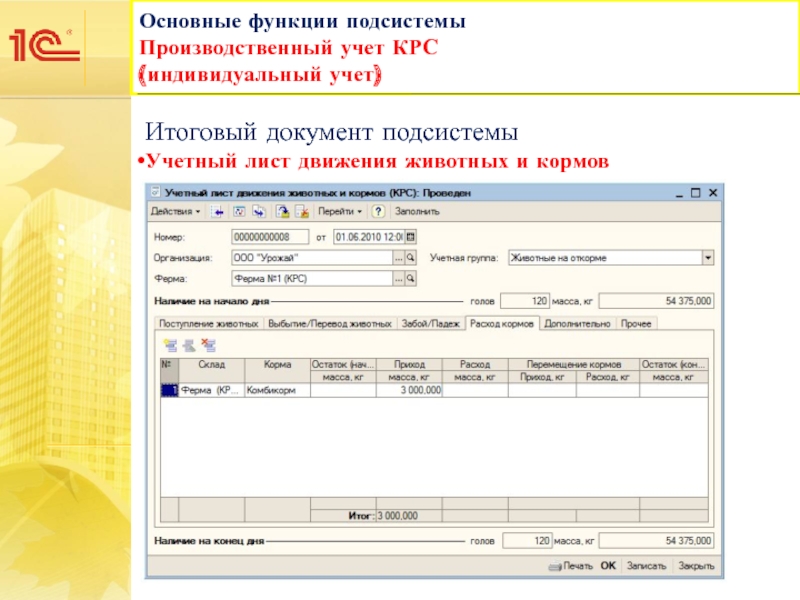Expand the Действия menu
The width and height of the screenshot is (800, 600).
(175, 212)
